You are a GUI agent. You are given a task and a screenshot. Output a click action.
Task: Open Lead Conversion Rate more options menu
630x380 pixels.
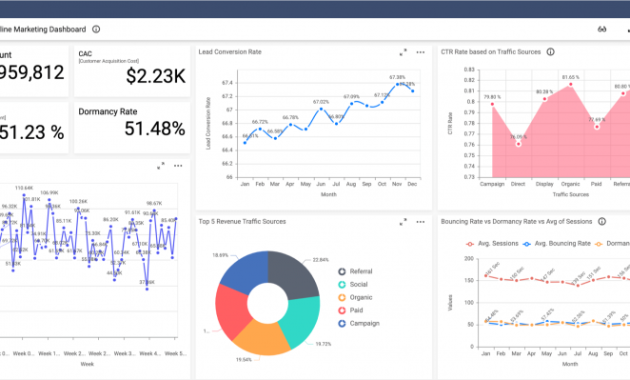click(x=420, y=52)
